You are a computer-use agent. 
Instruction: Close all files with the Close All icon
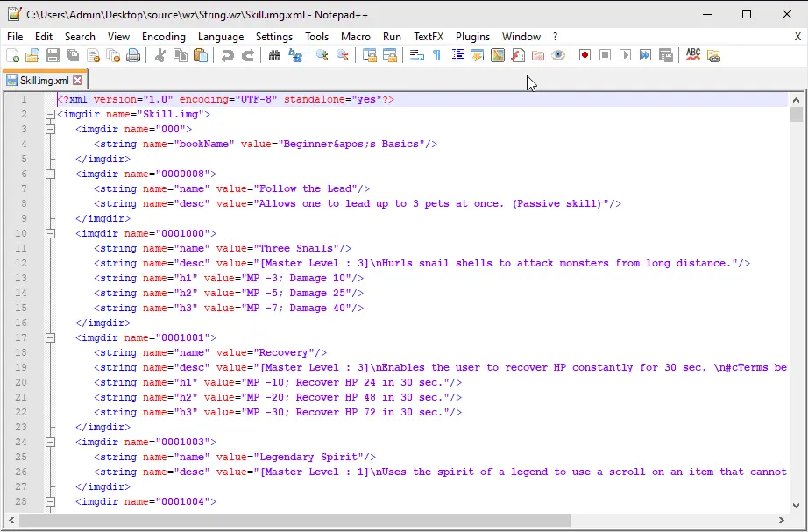(113, 56)
